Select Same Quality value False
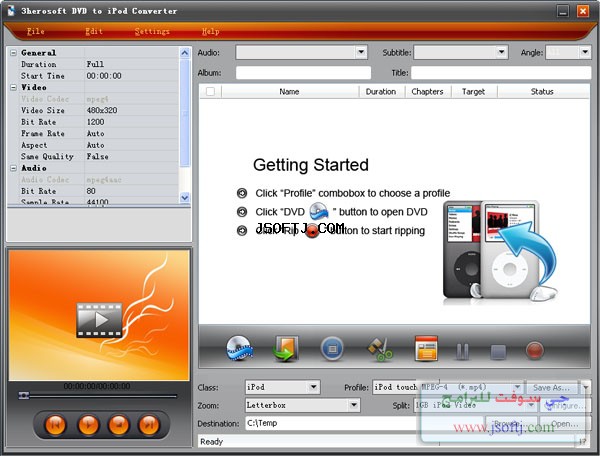Viewport: 600px width, 456px height. 98,156
